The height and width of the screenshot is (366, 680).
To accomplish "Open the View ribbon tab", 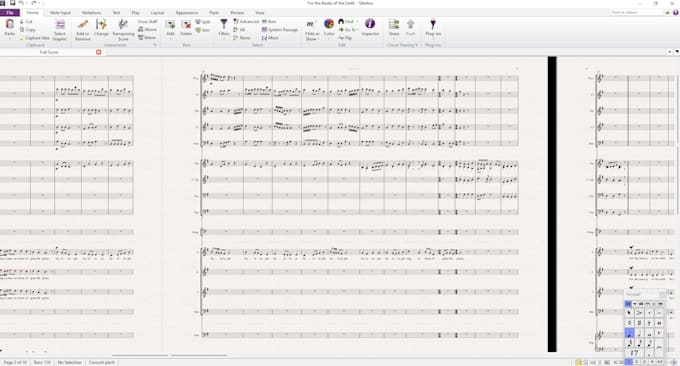I will coord(259,13).
